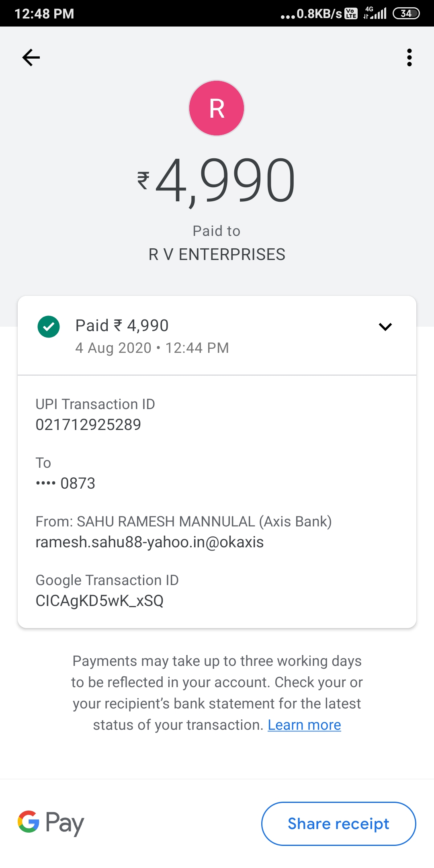The width and height of the screenshot is (434, 868).
Task: Tap the ₹4,990 amount heading
Action: pos(225,180)
